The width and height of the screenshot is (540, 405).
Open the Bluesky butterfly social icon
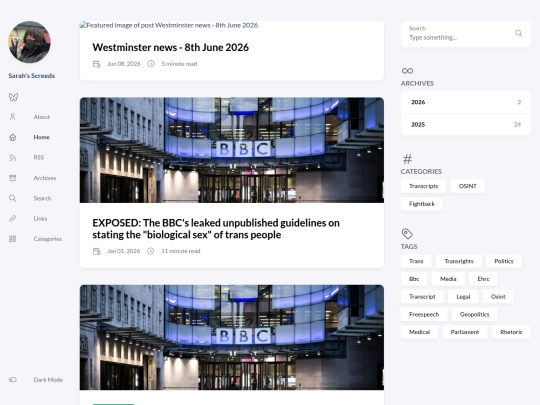[x=13, y=97]
